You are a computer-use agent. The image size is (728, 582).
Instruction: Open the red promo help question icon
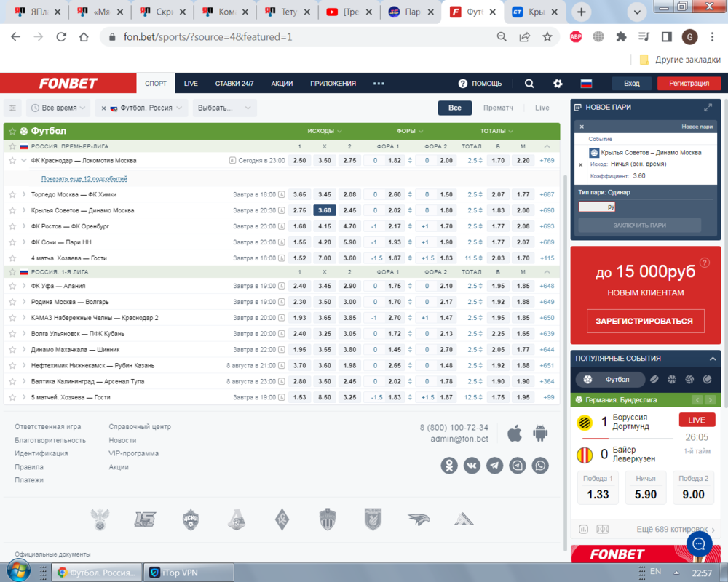704,263
